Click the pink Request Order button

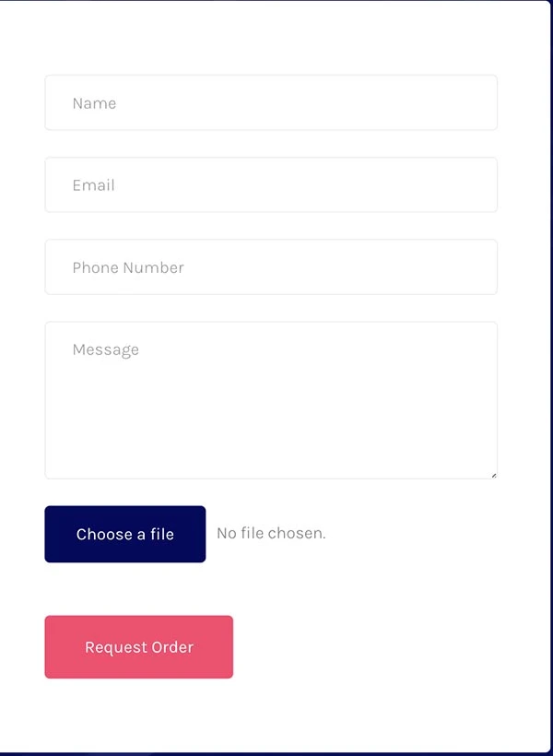138,647
